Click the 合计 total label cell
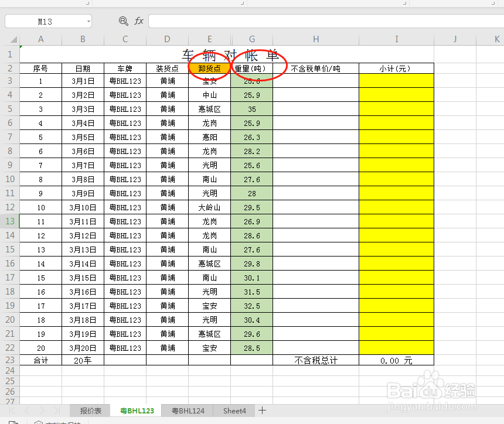 pos(41,360)
